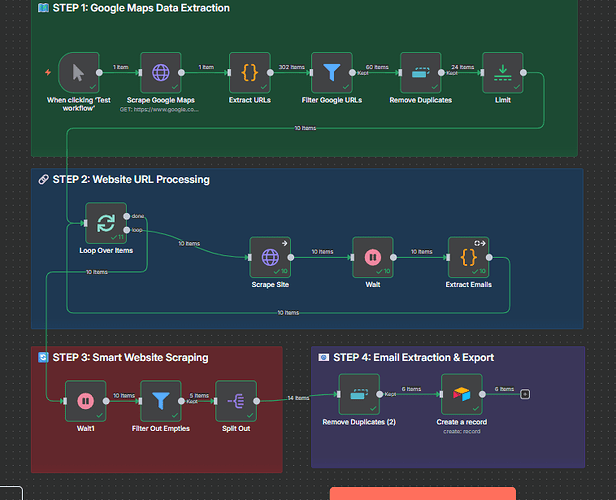
Task: Select the 'STEP 2: Website URL Processing' title
Action: [131, 179]
